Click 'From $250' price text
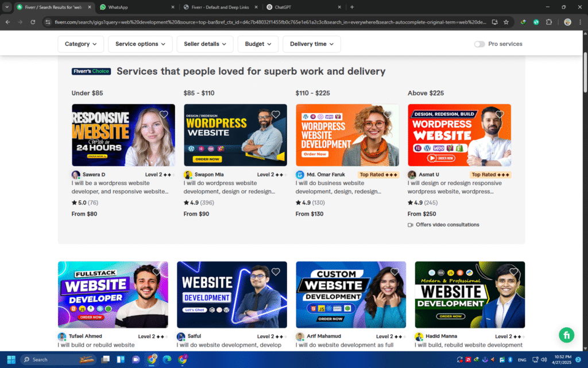588x368 pixels. pyautogui.click(x=422, y=214)
